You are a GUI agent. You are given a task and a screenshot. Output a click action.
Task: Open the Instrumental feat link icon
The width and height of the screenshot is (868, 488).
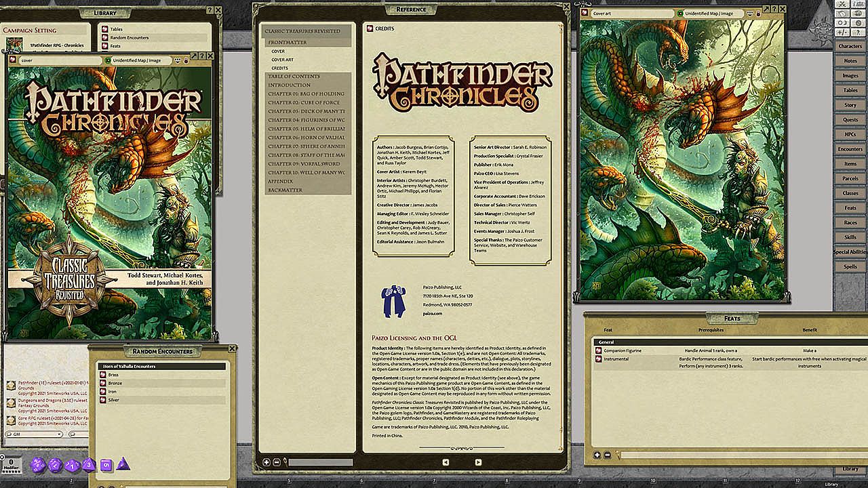pyautogui.click(x=598, y=359)
